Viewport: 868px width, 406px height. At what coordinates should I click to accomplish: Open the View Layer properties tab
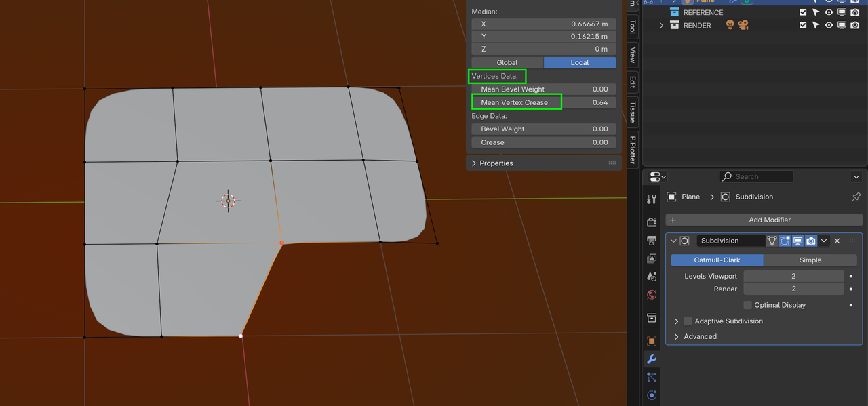point(652,258)
